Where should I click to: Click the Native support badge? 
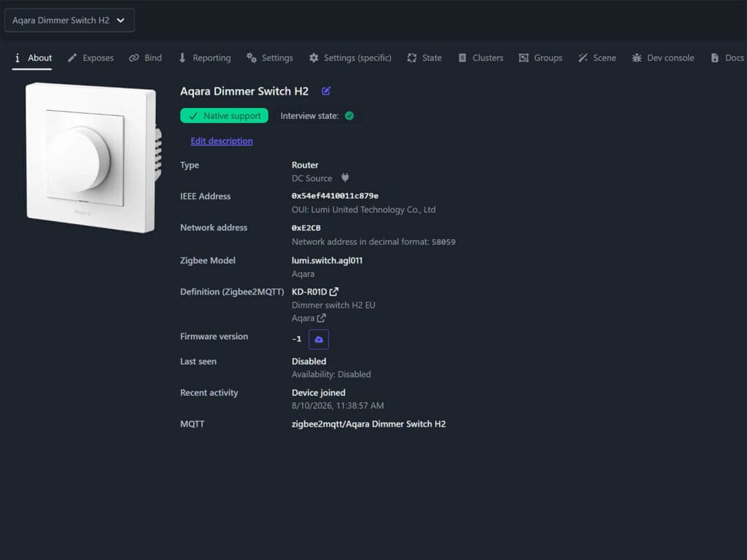point(224,116)
